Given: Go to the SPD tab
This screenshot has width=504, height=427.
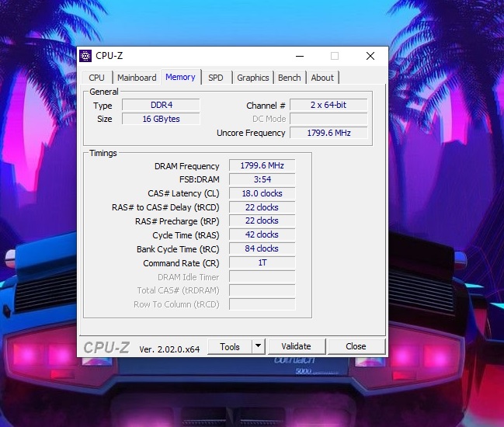Looking at the screenshot, I should 215,78.
